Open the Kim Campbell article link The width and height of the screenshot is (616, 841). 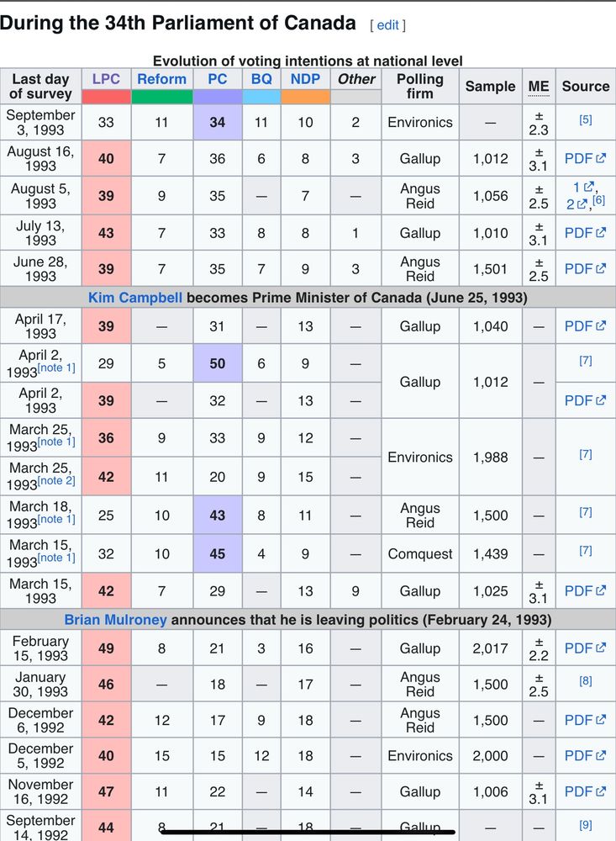coord(135,297)
